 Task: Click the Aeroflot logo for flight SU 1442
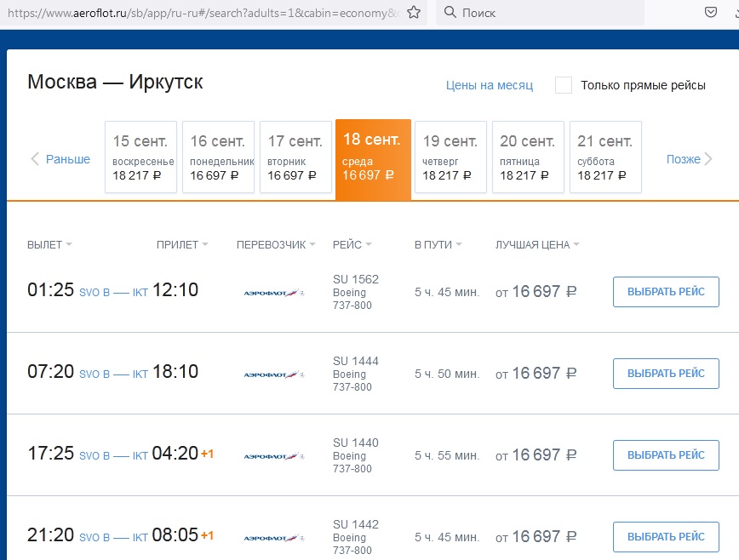click(x=274, y=538)
